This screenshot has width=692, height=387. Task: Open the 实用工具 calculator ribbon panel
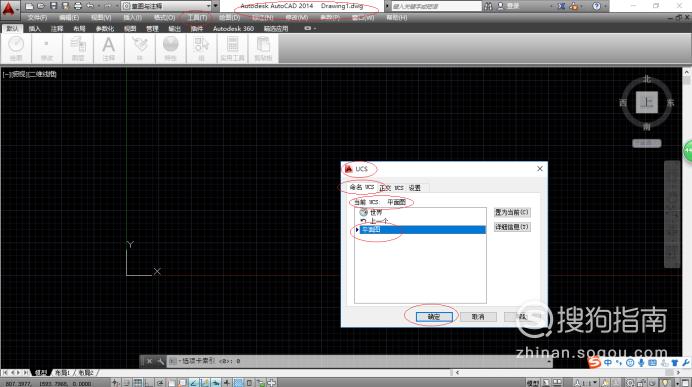coord(233,48)
